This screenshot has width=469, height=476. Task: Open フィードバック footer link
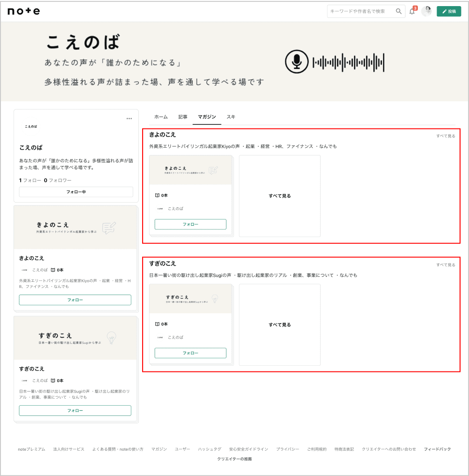coord(437,449)
